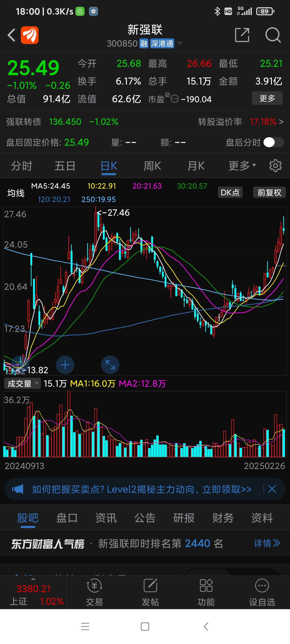Tap the 更多 button under quote data
The height and width of the screenshot is (644, 290).
click(267, 98)
